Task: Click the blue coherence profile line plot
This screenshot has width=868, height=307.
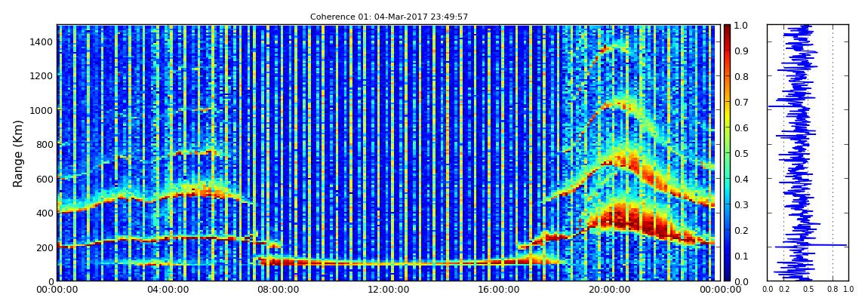Action: coord(808,152)
